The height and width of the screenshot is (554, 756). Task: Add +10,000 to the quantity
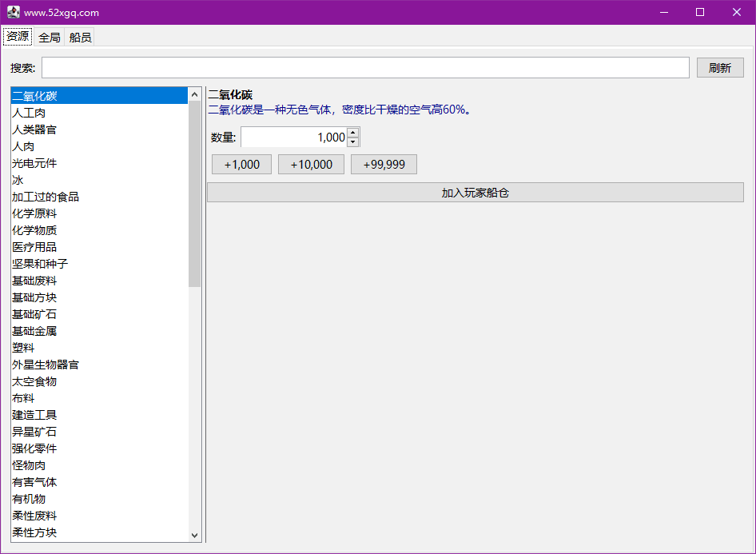coord(311,165)
